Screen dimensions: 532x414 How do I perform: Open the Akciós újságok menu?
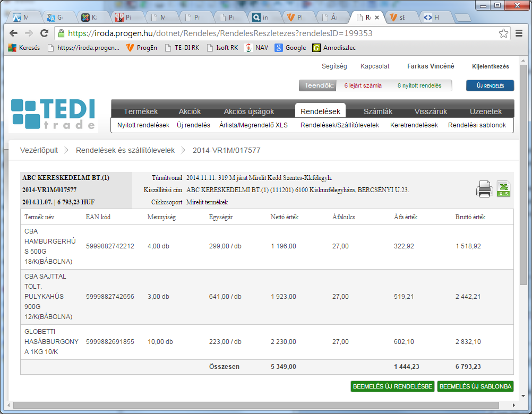pos(248,111)
